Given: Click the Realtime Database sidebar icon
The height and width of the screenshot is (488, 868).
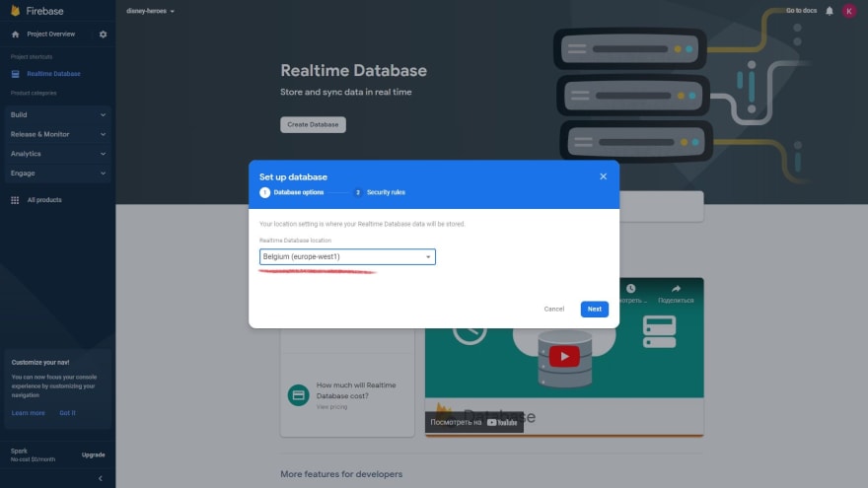Looking at the screenshot, I should click(16, 74).
